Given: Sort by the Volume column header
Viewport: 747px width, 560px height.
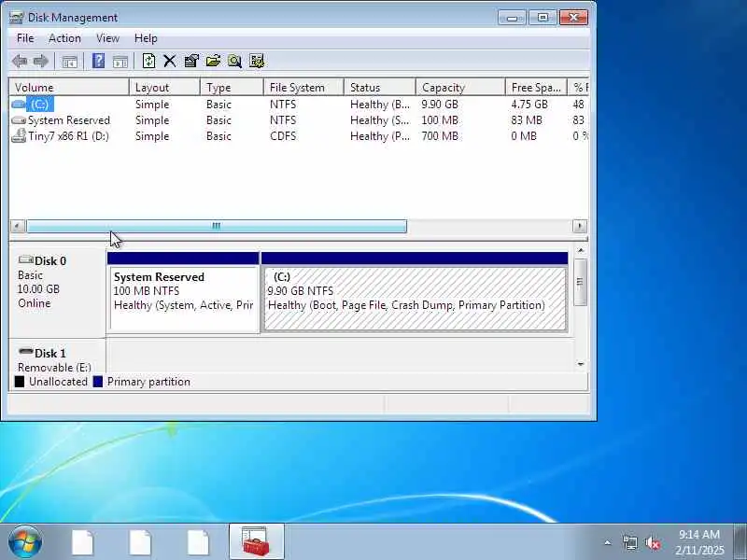Looking at the screenshot, I should pyautogui.click(x=69, y=88).
